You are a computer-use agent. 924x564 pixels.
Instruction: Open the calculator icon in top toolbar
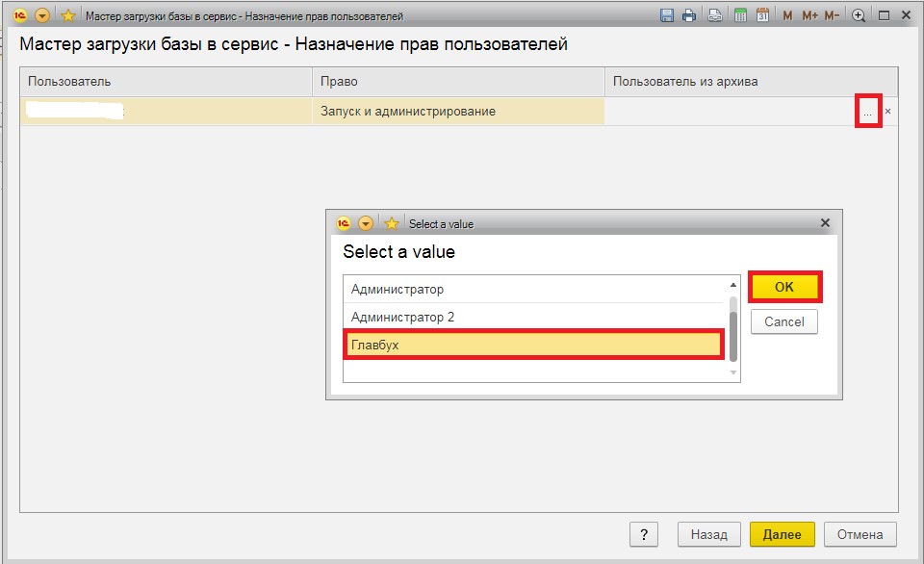[740, 16]
